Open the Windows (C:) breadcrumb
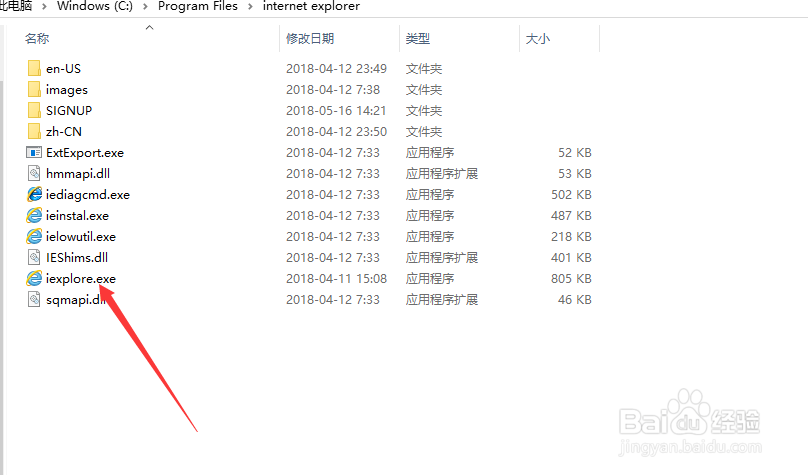This screenshot has width=808, height=475. tap(95, 6)
